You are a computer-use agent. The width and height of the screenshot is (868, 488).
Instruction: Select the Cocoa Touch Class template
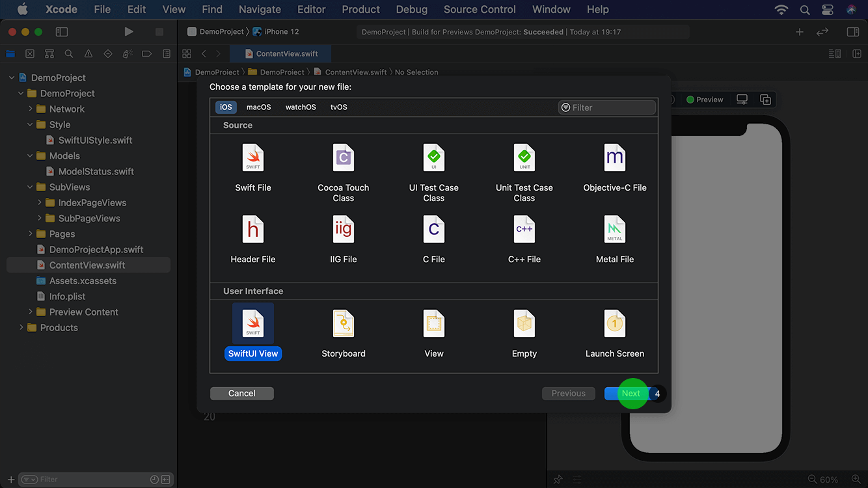[344, 172]
